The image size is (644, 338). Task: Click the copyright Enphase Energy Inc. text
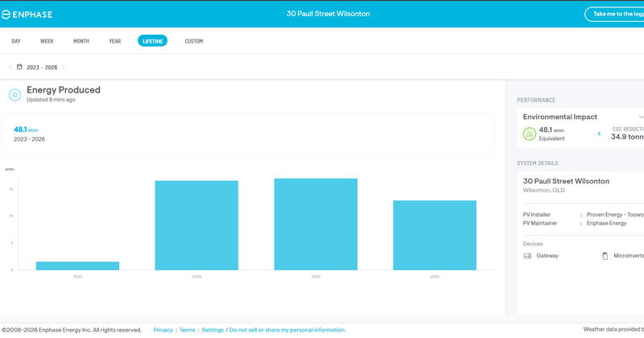click(72, 330)
